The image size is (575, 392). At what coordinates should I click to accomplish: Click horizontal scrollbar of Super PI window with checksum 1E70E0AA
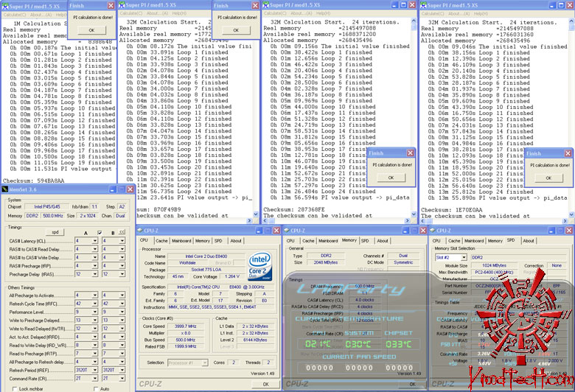pos(494,221)
